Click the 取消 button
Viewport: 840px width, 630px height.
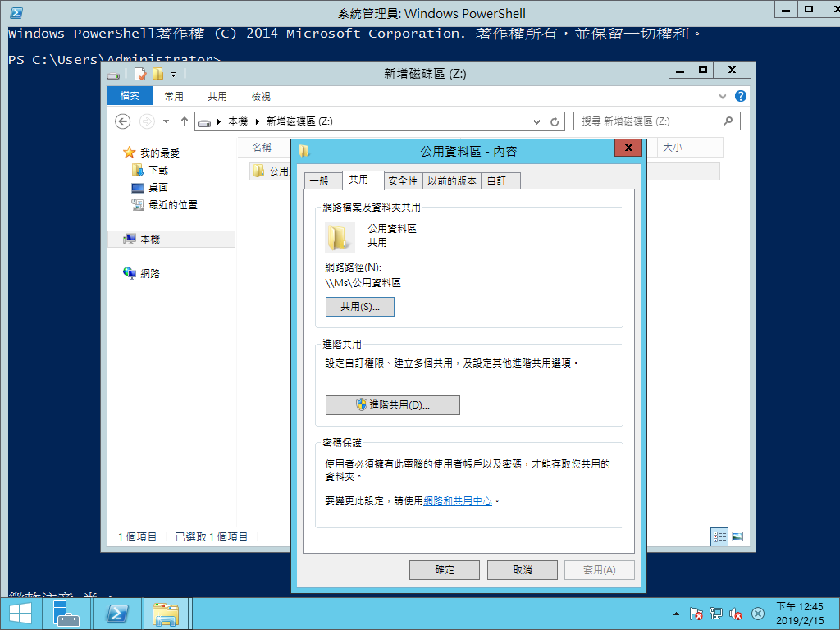click(x=523, y=570)
